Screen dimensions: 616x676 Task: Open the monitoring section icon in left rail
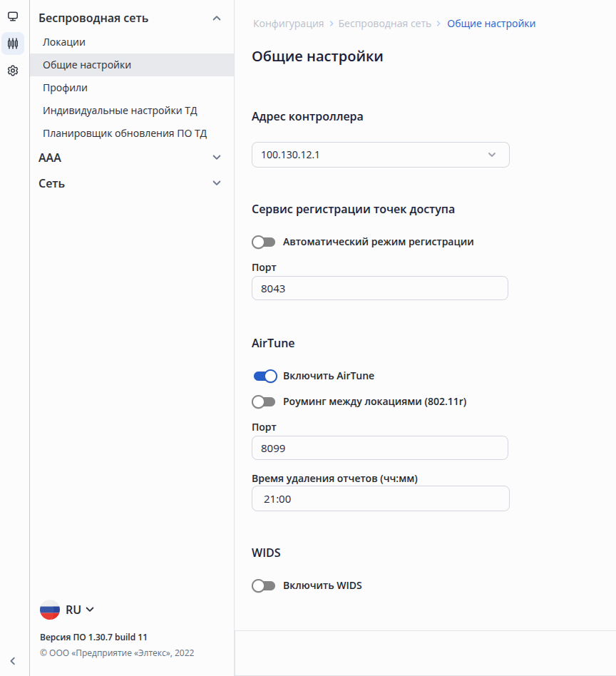13,16
